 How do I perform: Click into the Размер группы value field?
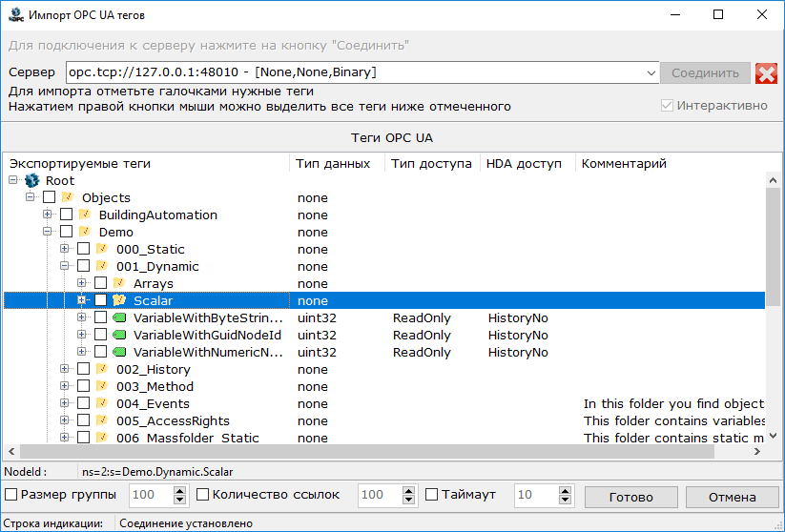click(152, 495)
